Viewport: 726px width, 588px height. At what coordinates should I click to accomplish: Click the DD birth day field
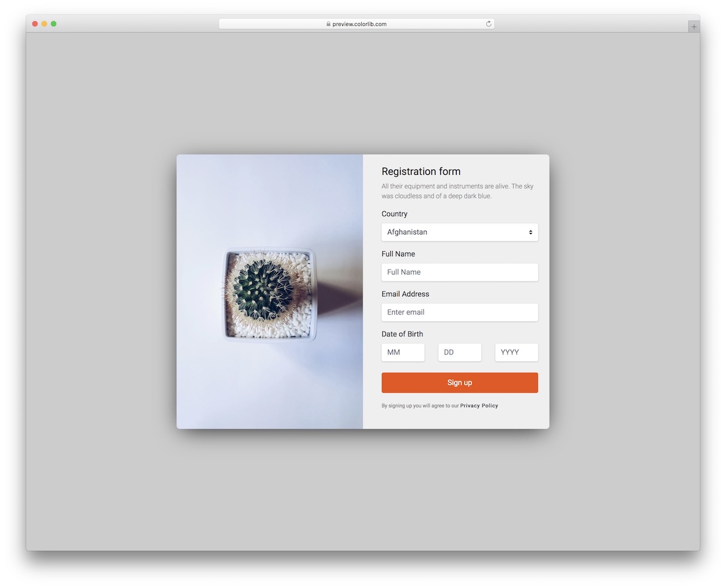460,352
